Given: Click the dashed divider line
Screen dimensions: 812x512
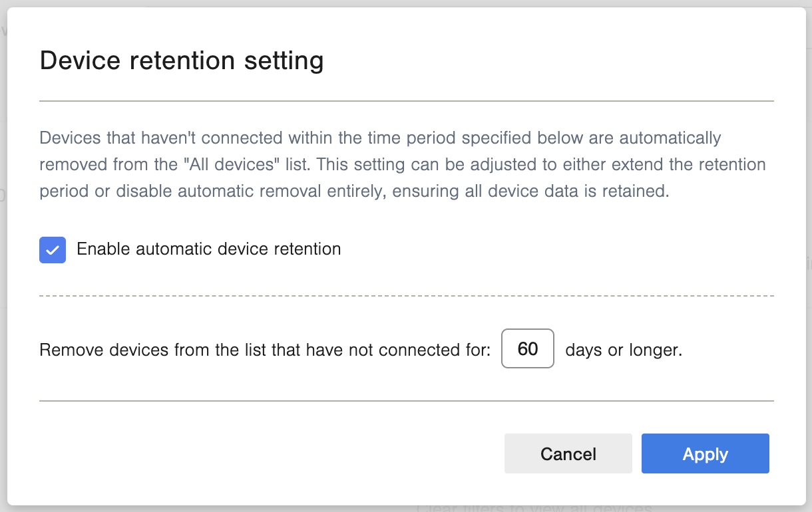Looking at the screenshot, I should point(406,293).
